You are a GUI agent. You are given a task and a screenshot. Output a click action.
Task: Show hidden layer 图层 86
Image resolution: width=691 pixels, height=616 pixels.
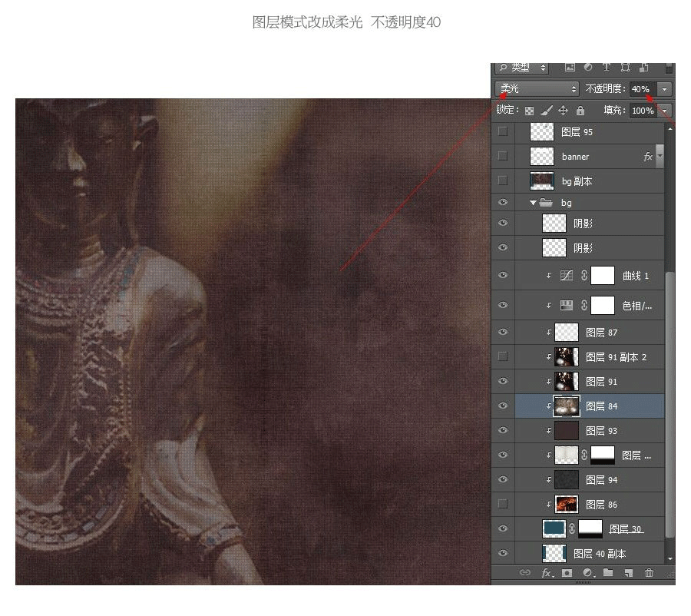[502, 504]
